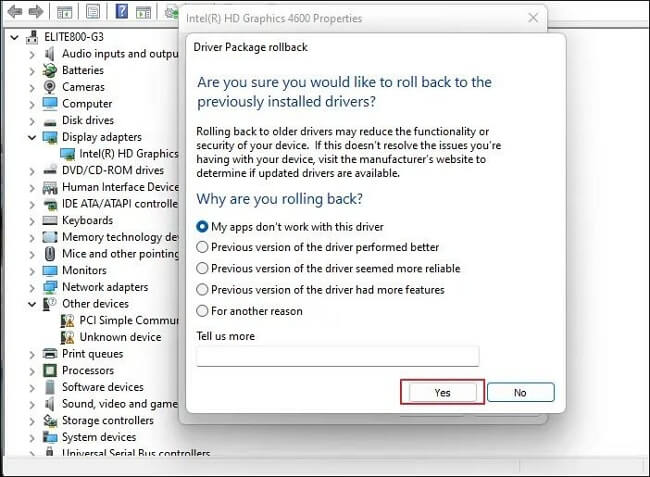Confirm rollback with the Yes button

click(x=442, y=392)
